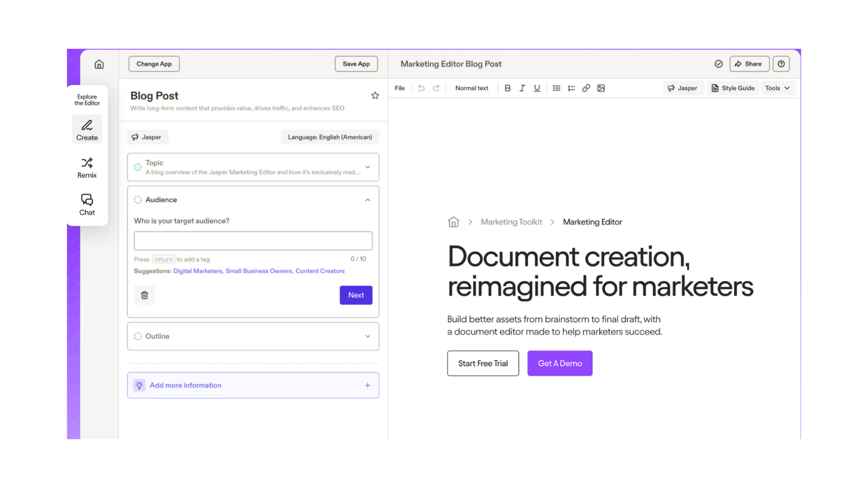
Task: Select the Digital Marketers suggestion
Action: coord(197,271)
